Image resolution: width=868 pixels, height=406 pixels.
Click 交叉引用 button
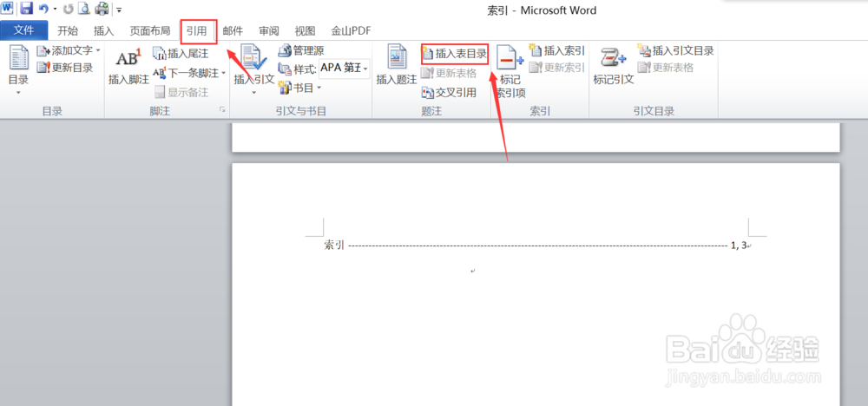click(x=449, y=92)
